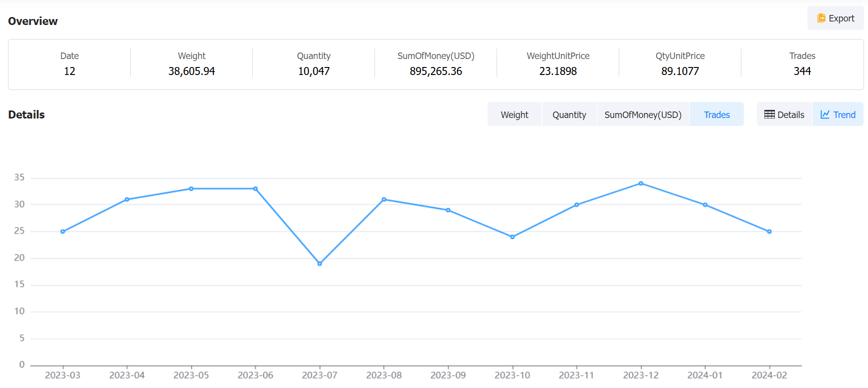The height and width of the screenshot is (388, 868).
Task: Click the 2023-03 x-axis label
Action: (63, 375)
